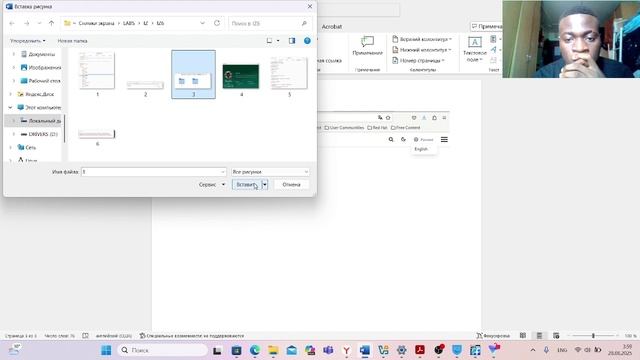The image size is (640, 360).
Task: Click the Имя файла input field
Action: coord(153,172)
